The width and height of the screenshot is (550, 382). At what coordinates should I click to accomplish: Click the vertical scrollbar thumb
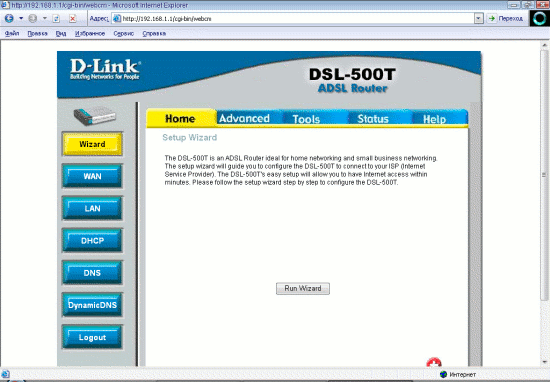point(544,175)
